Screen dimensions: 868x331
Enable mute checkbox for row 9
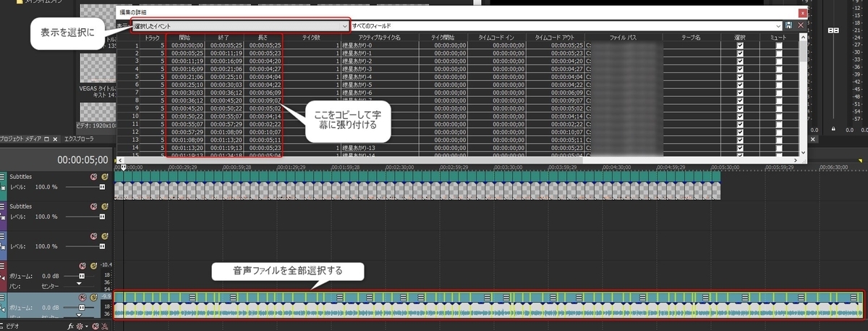coord(778,108)
